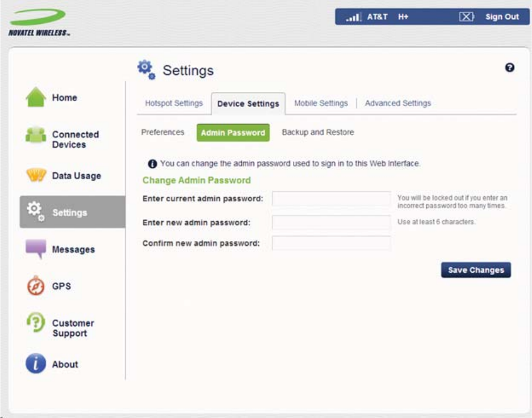The height and width of the screenshot is (418, 532).
Task: Click the 'Use at least 6 characters' hint
Action: pos(436,222)
